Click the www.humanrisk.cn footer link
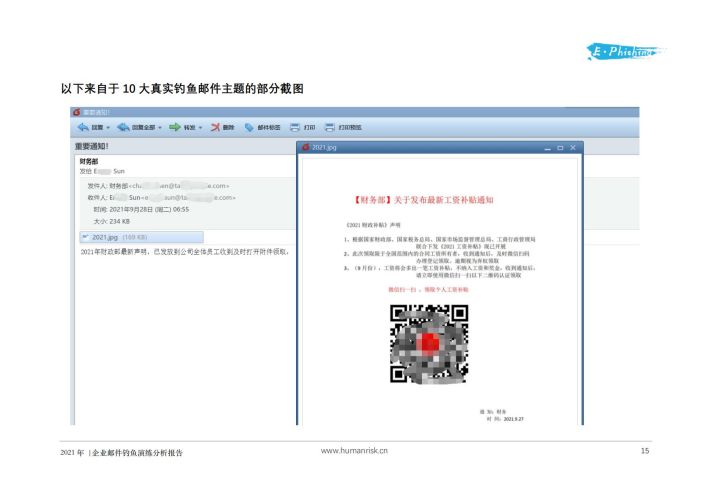The width and height of the screenshot is (710, 501). (x=354, y=451)
